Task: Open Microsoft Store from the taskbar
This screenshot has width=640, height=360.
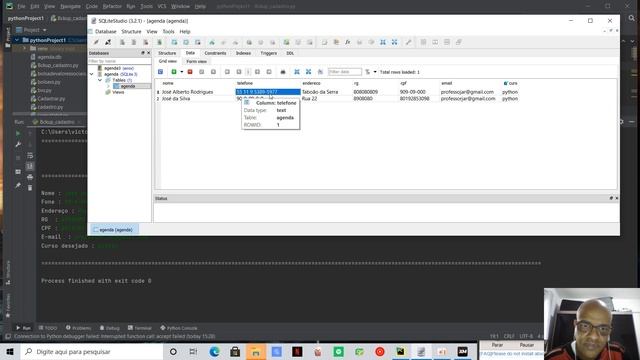Action: (235, 351)
